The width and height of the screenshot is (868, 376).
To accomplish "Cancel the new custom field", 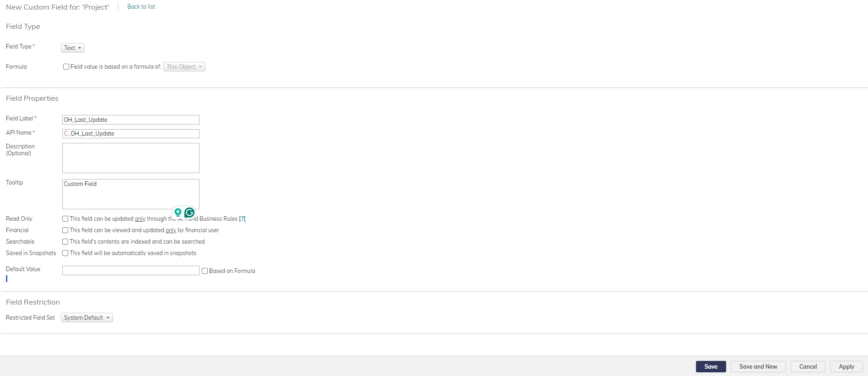I will pos(808,366).
